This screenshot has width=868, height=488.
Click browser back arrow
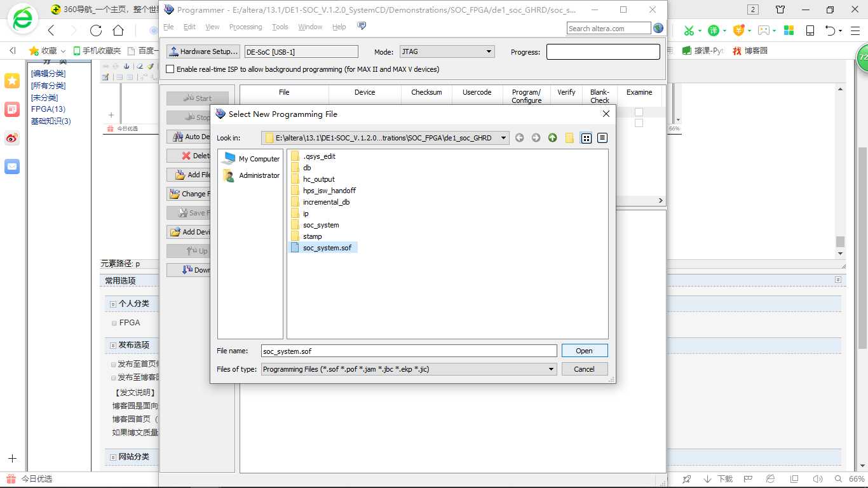click(x=51, y=30)
